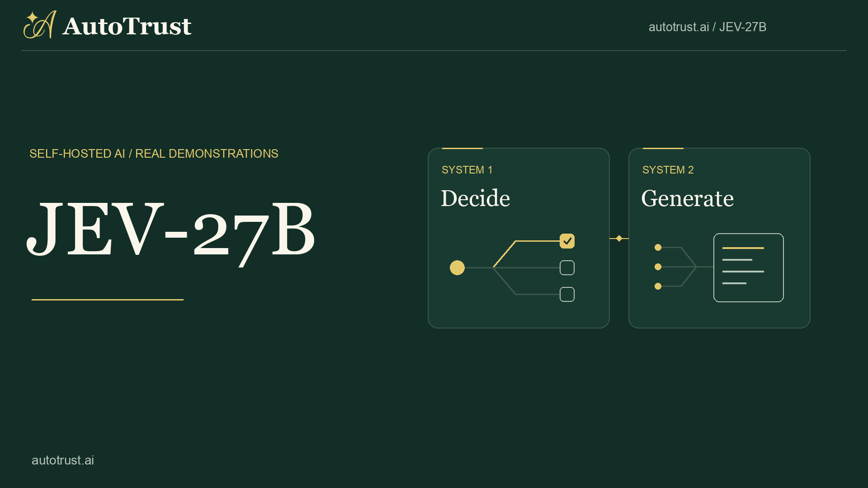Image resolution: width=868 pixels, height=488 pixels.
Task: Click the document output icon in Generate
Action: point(748,267)
